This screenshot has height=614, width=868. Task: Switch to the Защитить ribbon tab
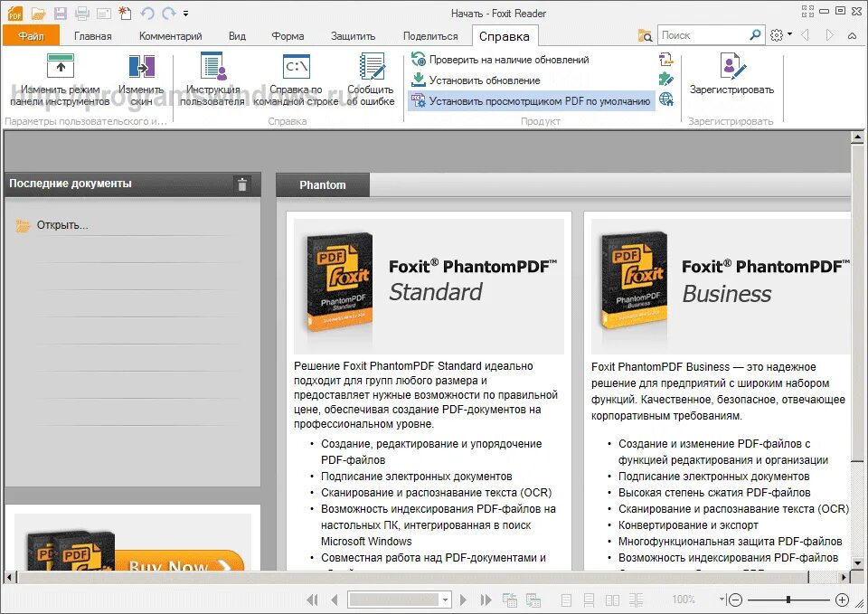354,36
